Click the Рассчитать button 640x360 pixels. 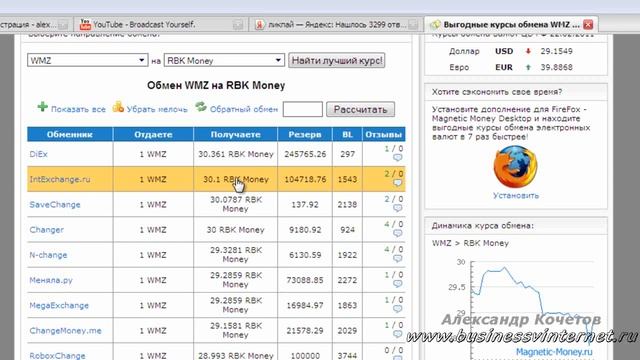[360, 109]
